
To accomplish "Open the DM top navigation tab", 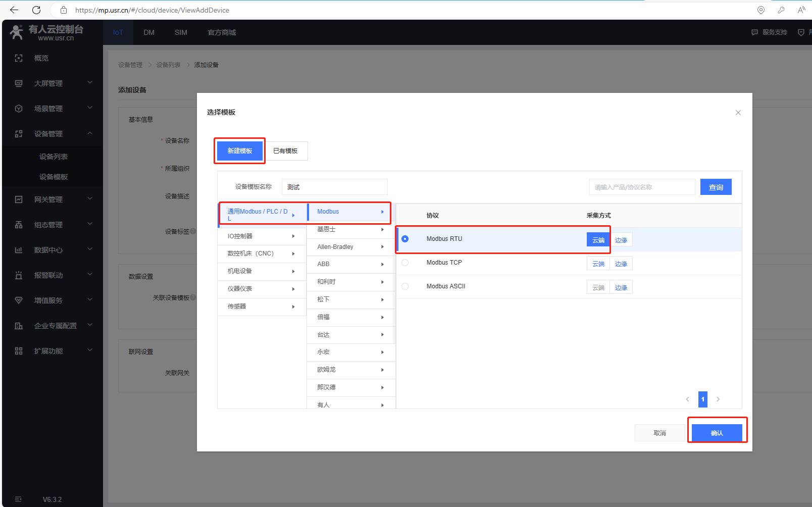I will pos(149,32).
